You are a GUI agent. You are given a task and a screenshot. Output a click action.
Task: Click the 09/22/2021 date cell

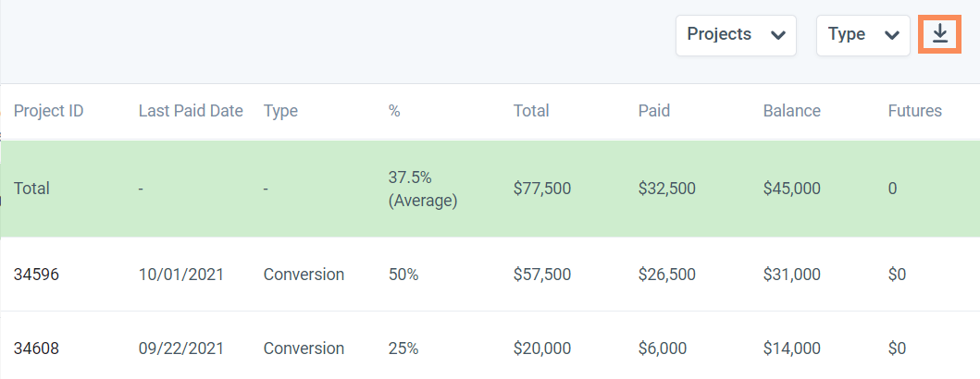tap(180, 348)
